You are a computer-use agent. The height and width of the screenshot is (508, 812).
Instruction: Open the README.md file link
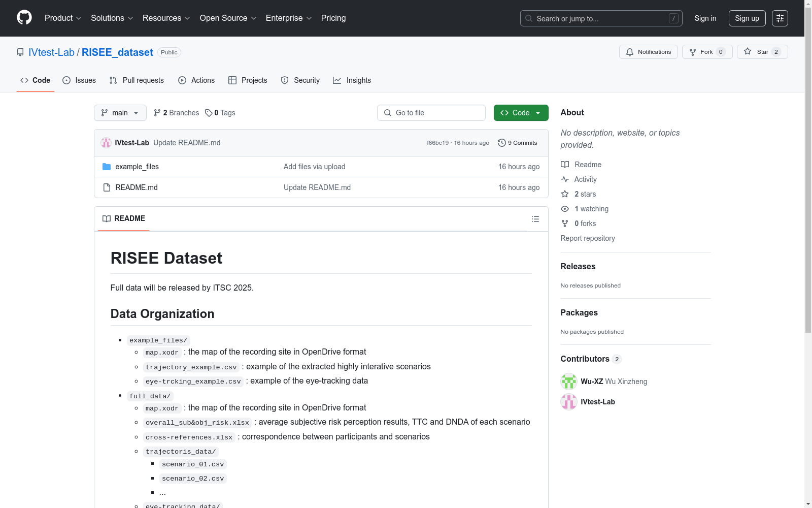(137, 187)
